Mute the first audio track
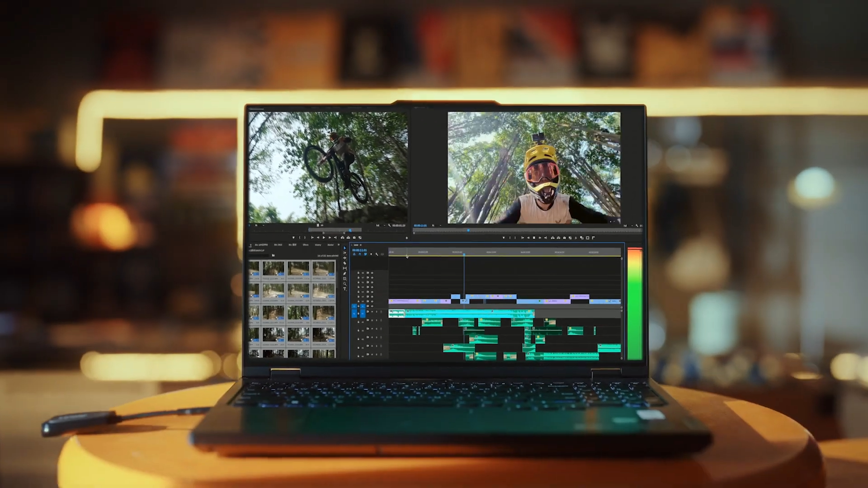This screenshot has width=868, height=488. [x=372, y=312]
